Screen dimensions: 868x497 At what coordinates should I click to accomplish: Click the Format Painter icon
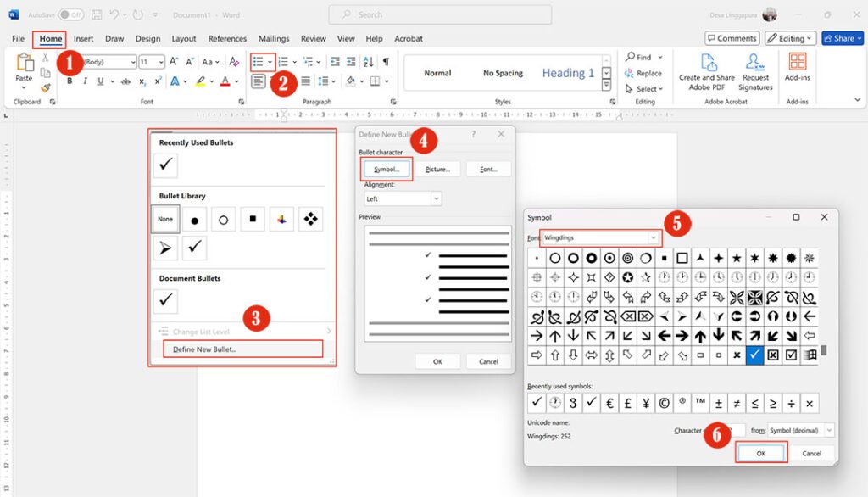click(46, 87)
